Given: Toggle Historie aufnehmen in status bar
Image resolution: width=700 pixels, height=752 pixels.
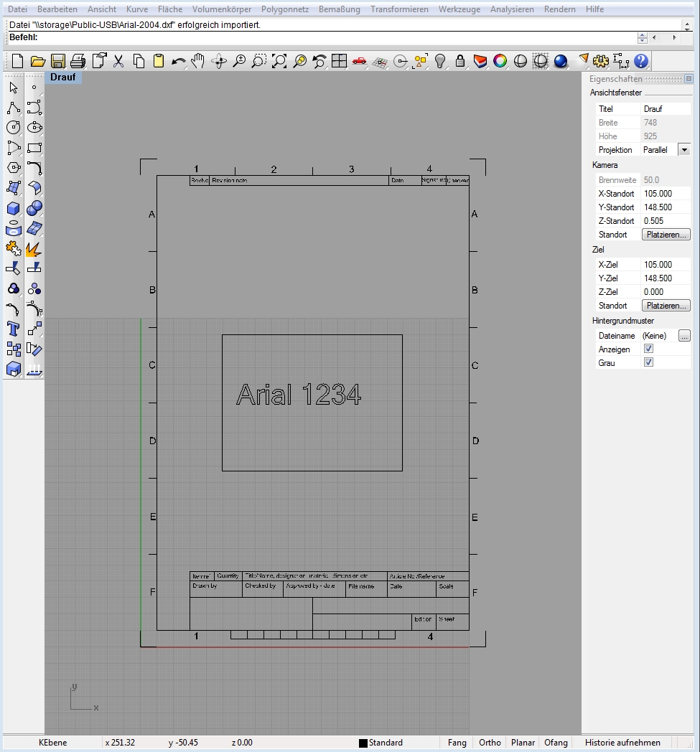Looking at the screenshot, I should click(x=622, y=743).
